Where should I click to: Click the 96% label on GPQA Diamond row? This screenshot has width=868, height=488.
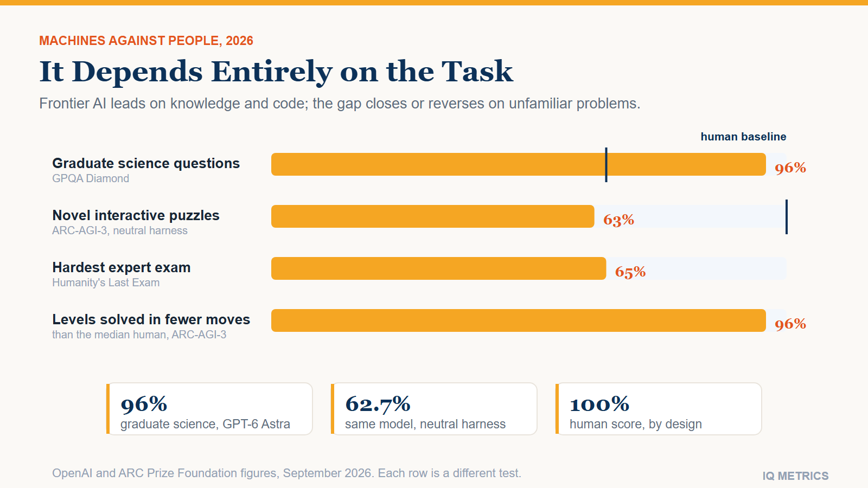click(790, 168)
